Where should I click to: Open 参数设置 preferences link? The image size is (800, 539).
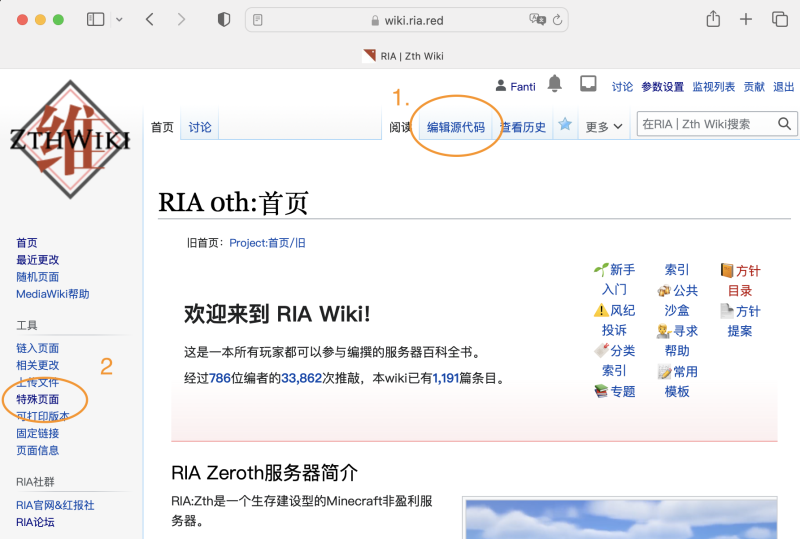click(x=662, y=87)
